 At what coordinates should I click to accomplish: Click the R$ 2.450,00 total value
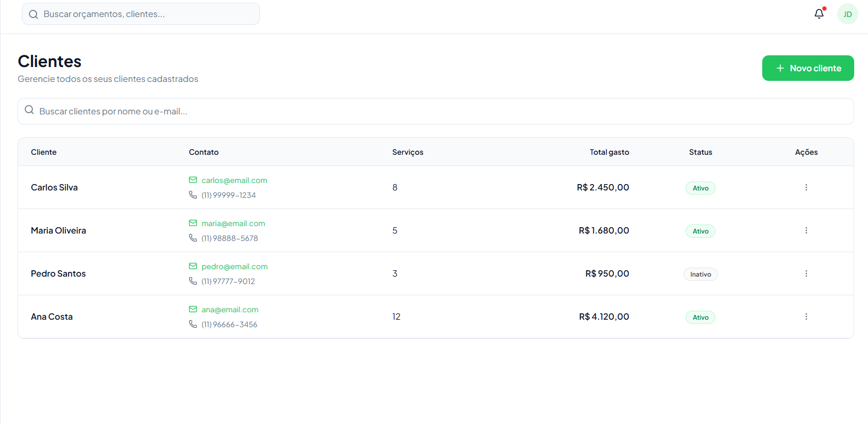point(603,187)
